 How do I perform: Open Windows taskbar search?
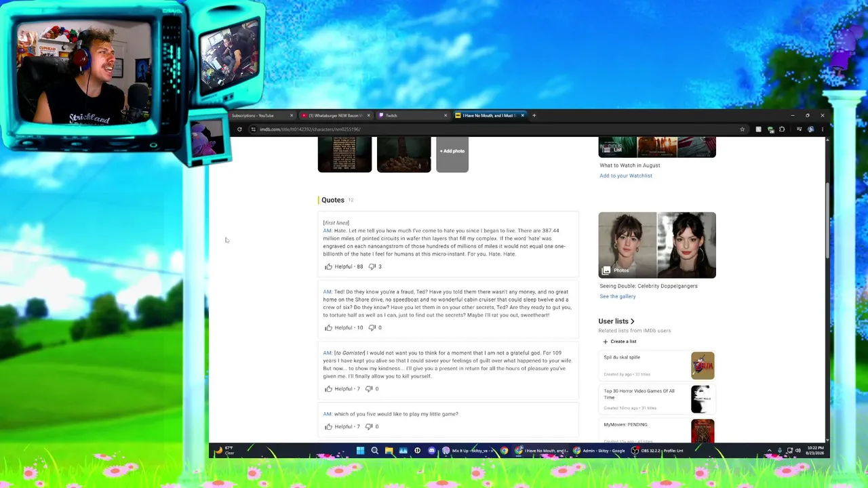[x=374, y=451]
